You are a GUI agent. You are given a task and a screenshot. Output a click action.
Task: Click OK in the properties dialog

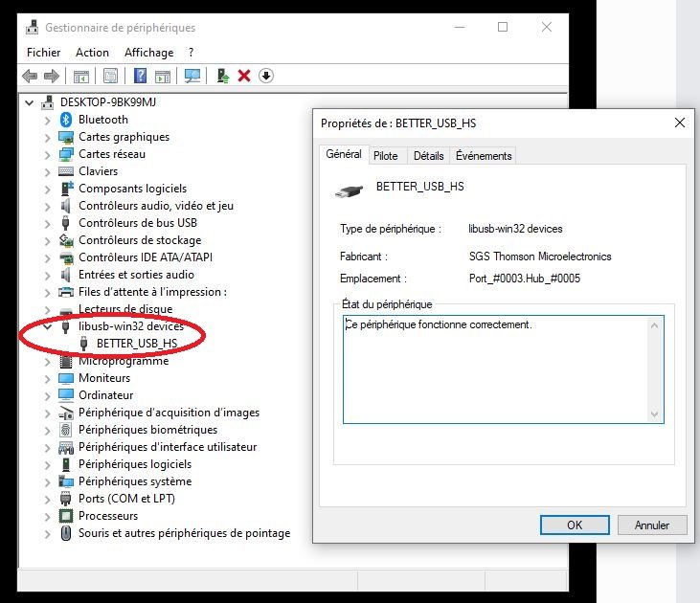575,525
